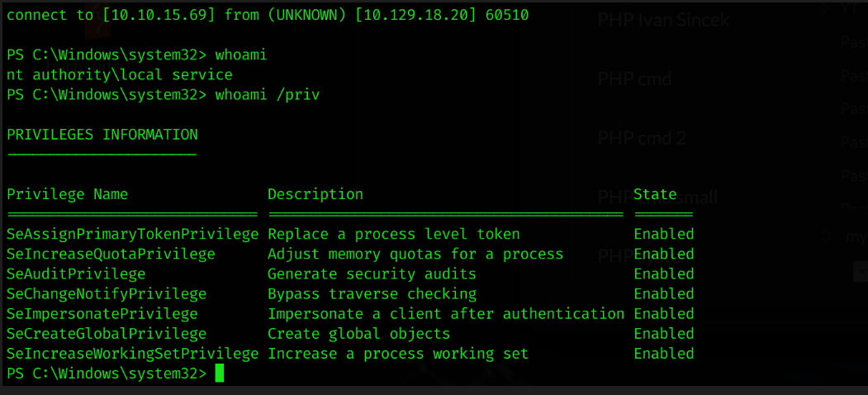Click 'Adjust memory quotas for a process' description

click(415, 255)
